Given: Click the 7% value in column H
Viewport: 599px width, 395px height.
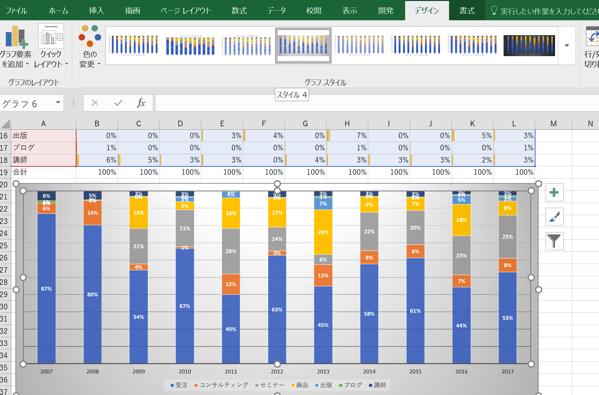Looking at the screenshot, I should pyautogui.click(x=347, y=136).
